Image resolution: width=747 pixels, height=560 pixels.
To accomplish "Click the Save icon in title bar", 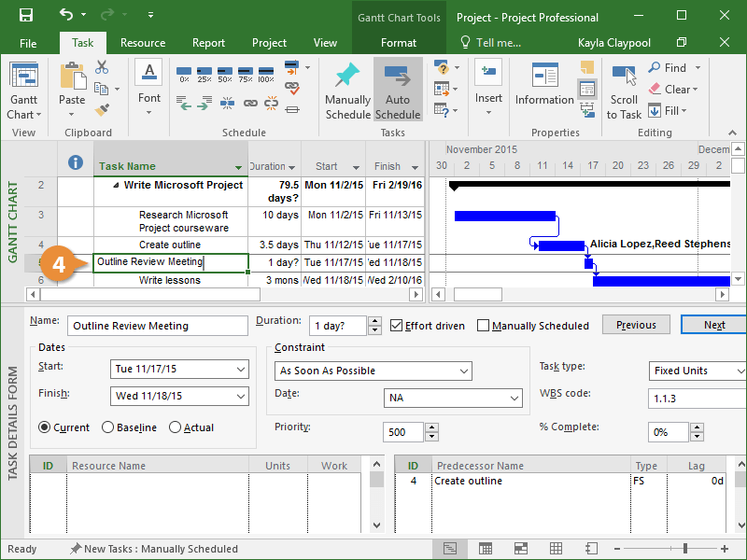I will [26, 16].
